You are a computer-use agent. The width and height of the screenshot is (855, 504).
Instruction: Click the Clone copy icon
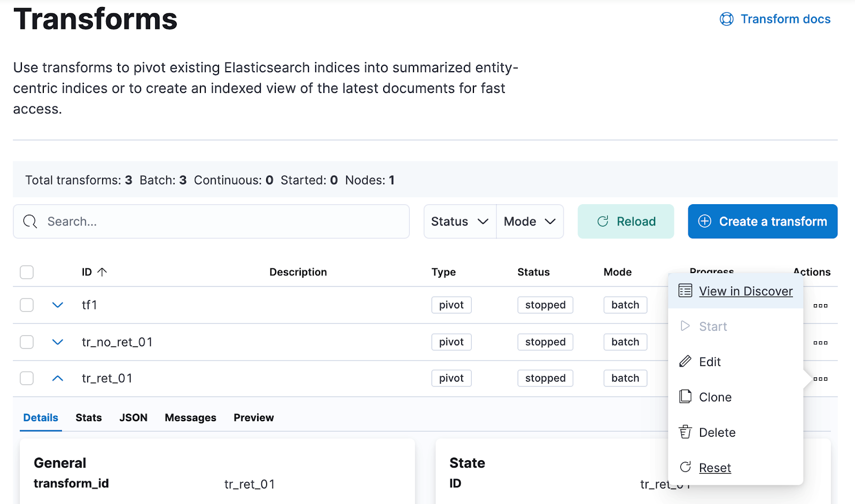coord(685,397)
